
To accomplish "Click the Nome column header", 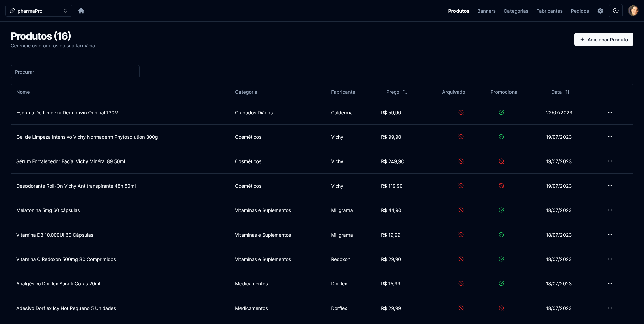I will (23, 92).
